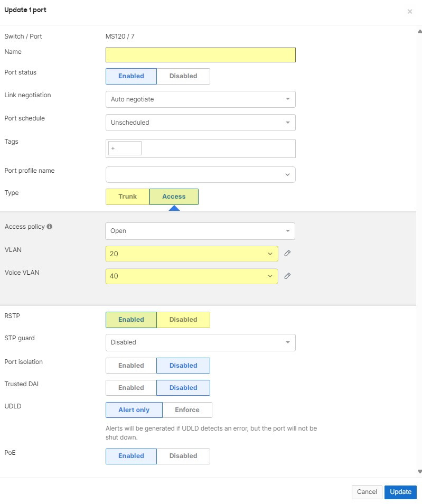Click the info icon beside Access policy
The image size is (422, 504).
49,226
